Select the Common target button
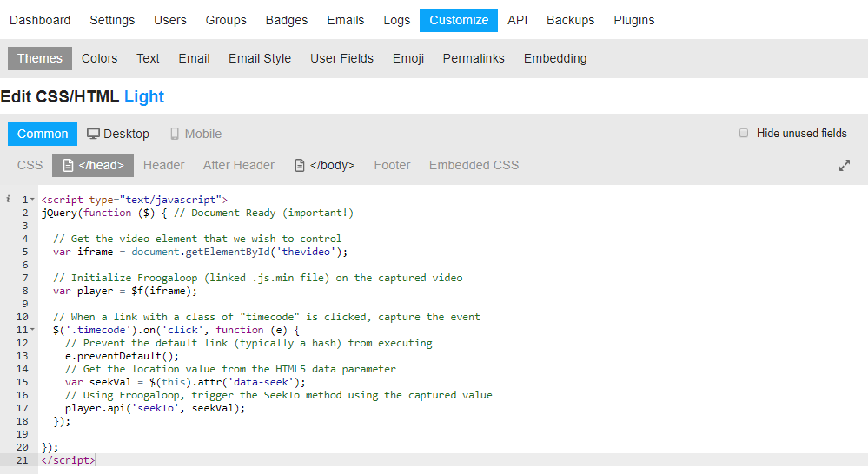868x474 pixels. [x=43, y=134]
